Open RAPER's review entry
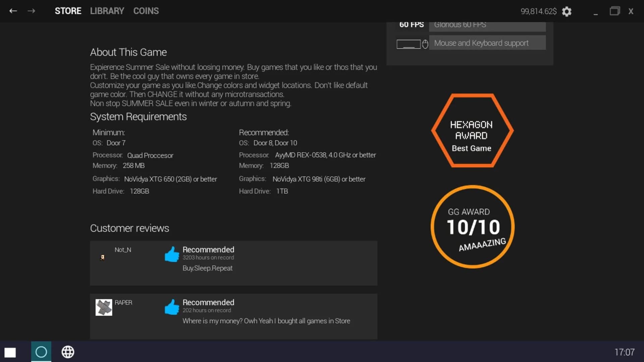Image resolution: width=644 pixels, height=362 pixels. point(234,316)
